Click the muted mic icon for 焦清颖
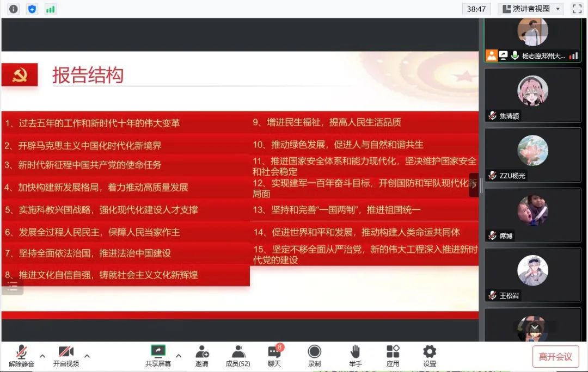 click(x=492, y=116)
